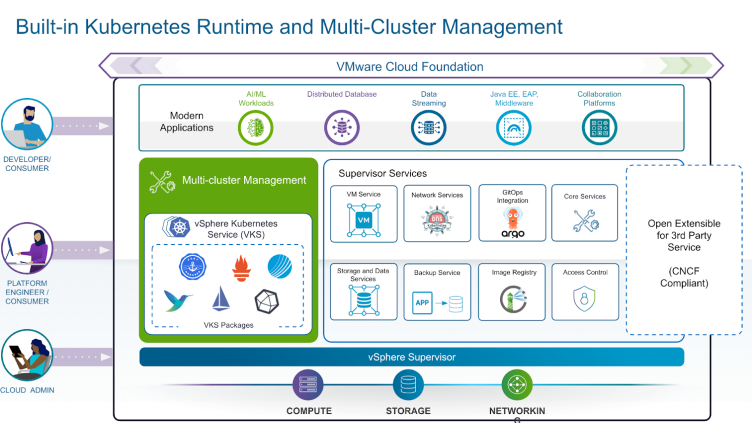Click the Core Services tools icon
Screen dimensions: 752x423
coord(586,221)
